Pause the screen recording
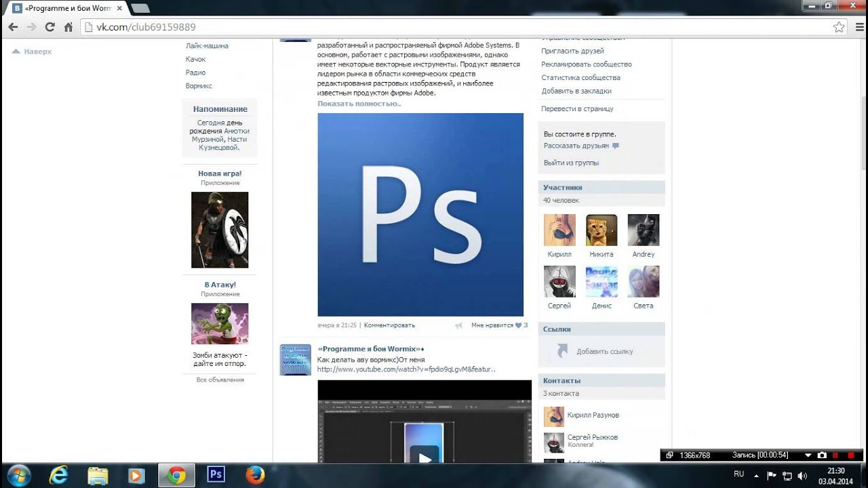 click(x=835, y=455)
